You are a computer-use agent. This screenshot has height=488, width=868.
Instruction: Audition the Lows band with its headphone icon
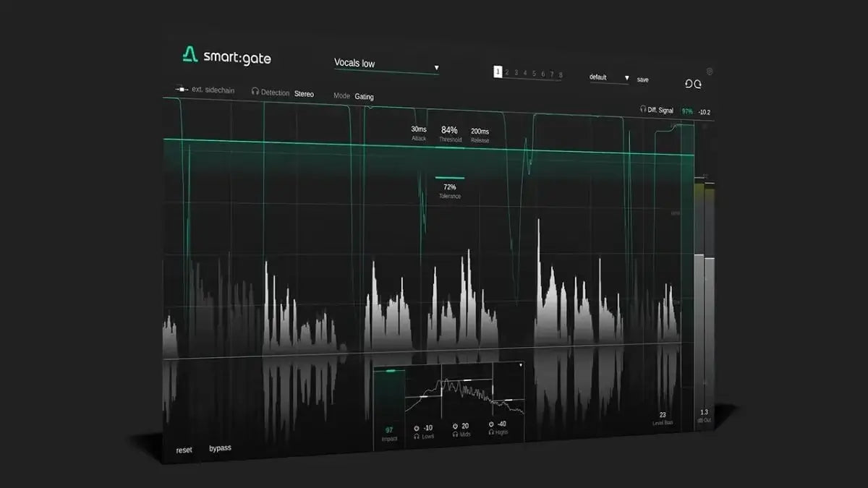[x=417, y=435]
